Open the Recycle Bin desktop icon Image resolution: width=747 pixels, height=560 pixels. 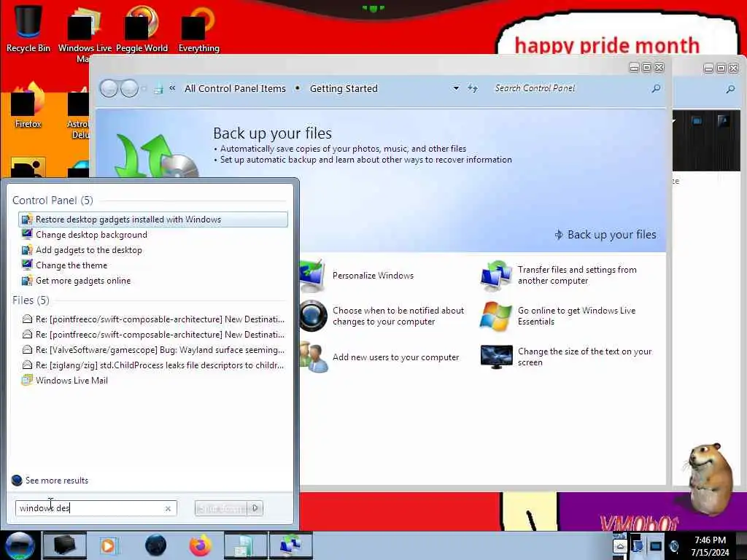(x=28, y=28)
